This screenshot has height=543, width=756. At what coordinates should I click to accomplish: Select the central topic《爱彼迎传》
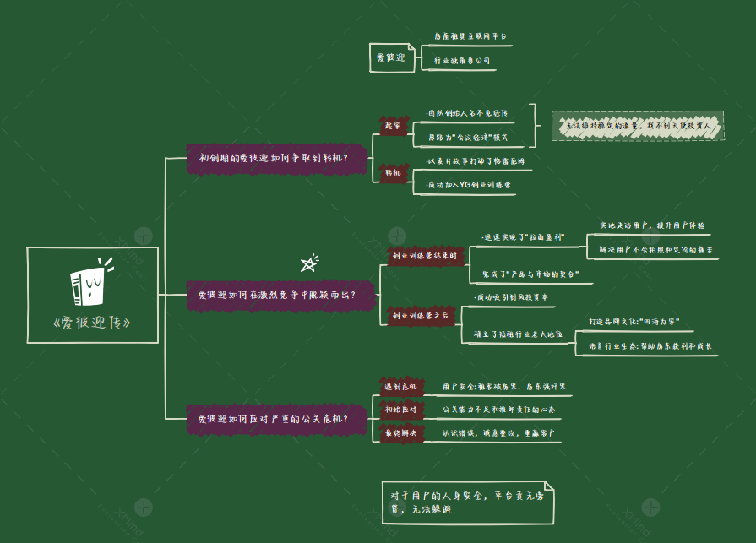(92, 323)
